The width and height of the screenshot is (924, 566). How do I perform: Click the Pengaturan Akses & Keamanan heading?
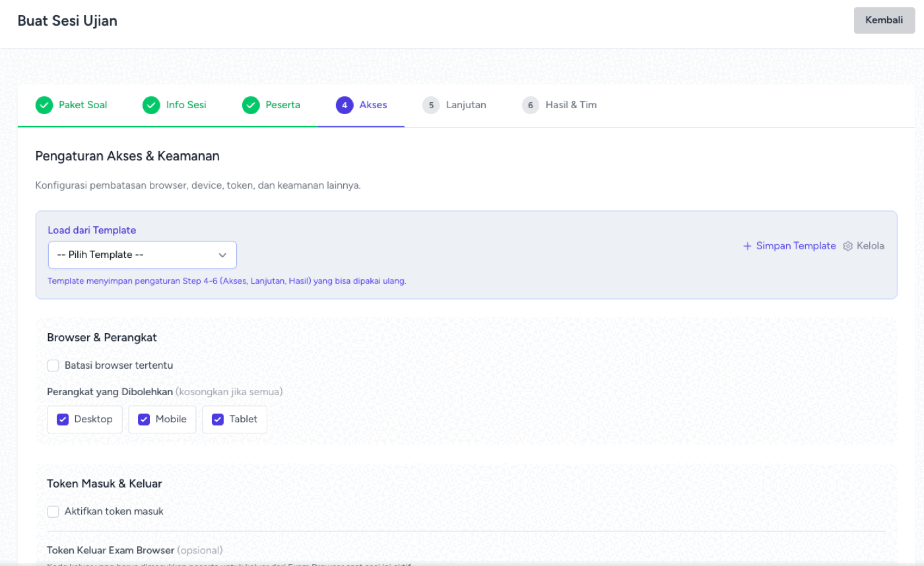tap(127, 156)
